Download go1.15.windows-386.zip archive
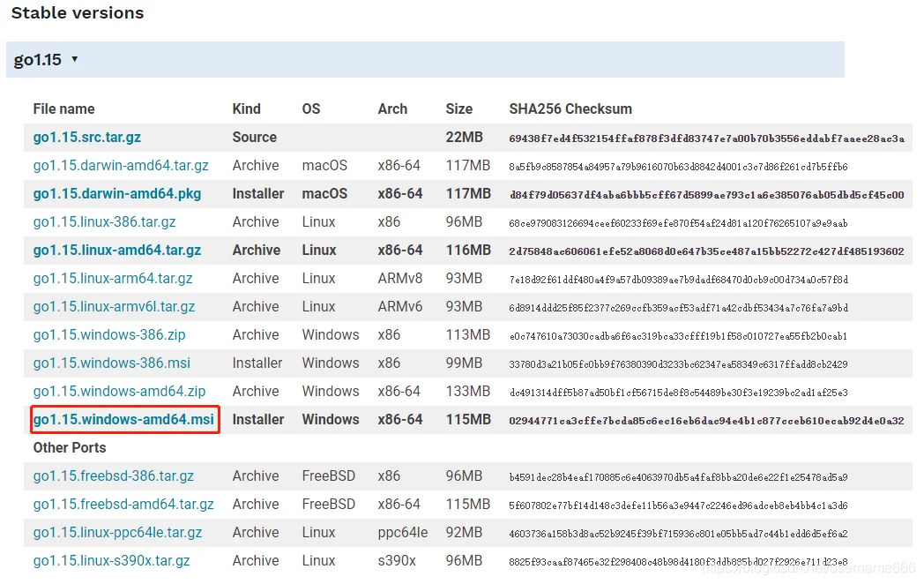Viewport: 924px width, 584px height. click(109, 335)
